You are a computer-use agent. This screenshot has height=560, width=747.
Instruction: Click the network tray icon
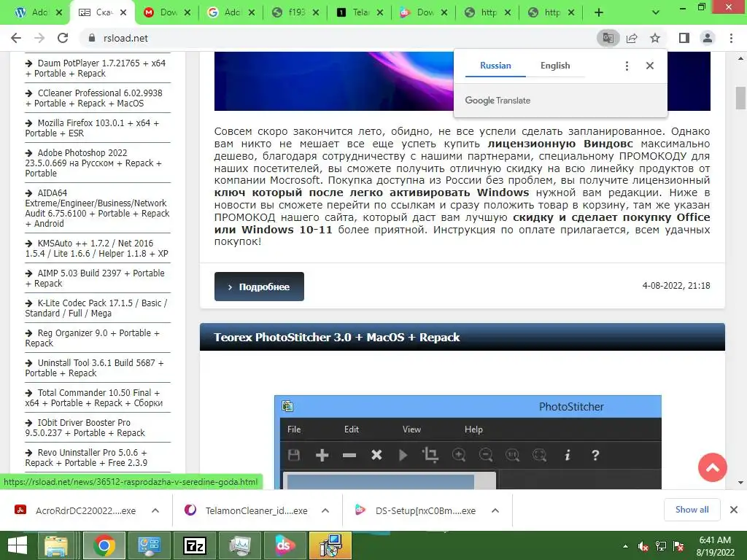pyautogui.click(x=661, y=546)
